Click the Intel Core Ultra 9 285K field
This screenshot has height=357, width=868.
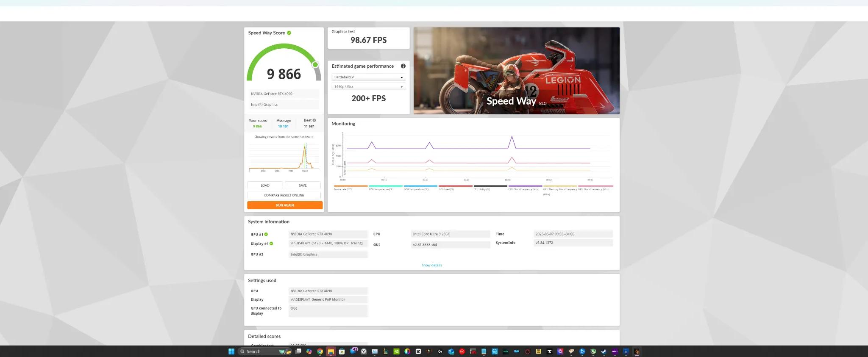click(x=451, y=234)
